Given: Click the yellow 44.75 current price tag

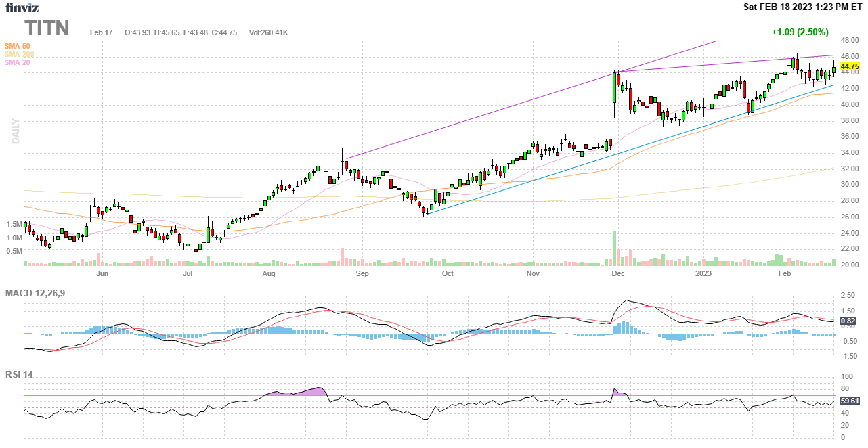Looking at the screenshot, I should pos(849,66).
